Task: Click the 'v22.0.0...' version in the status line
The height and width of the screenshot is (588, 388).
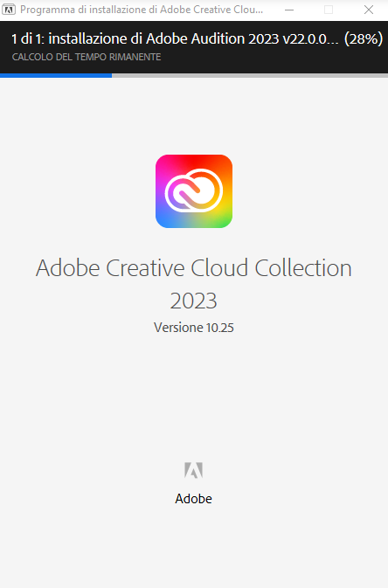Action: [x=311, y=38]
